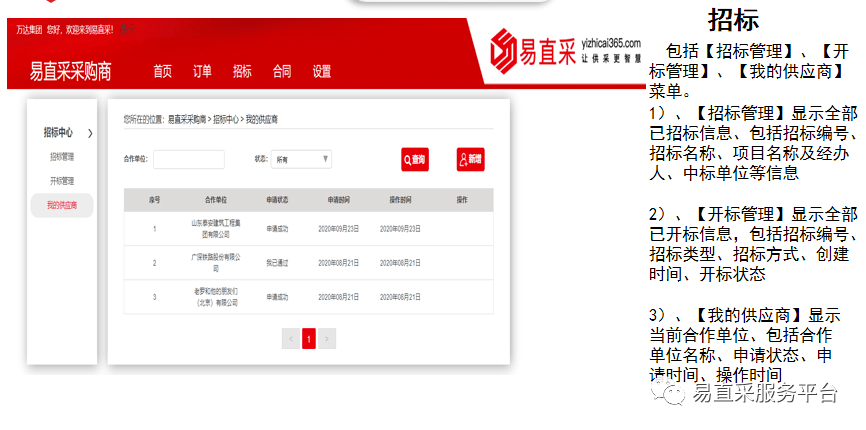Go to previous page arrow in pagination
Image resolution: width=866 pixels, height=430 pixels.
291,338
